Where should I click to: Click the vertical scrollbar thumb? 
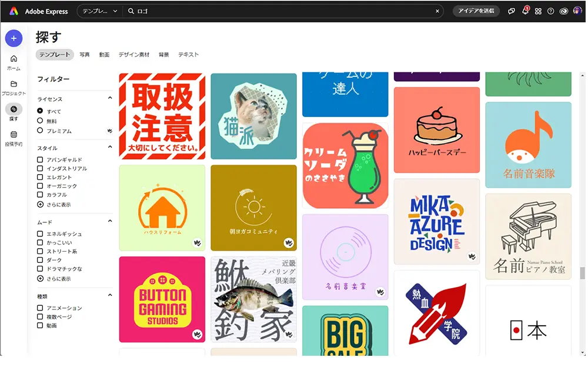[582, 273]
